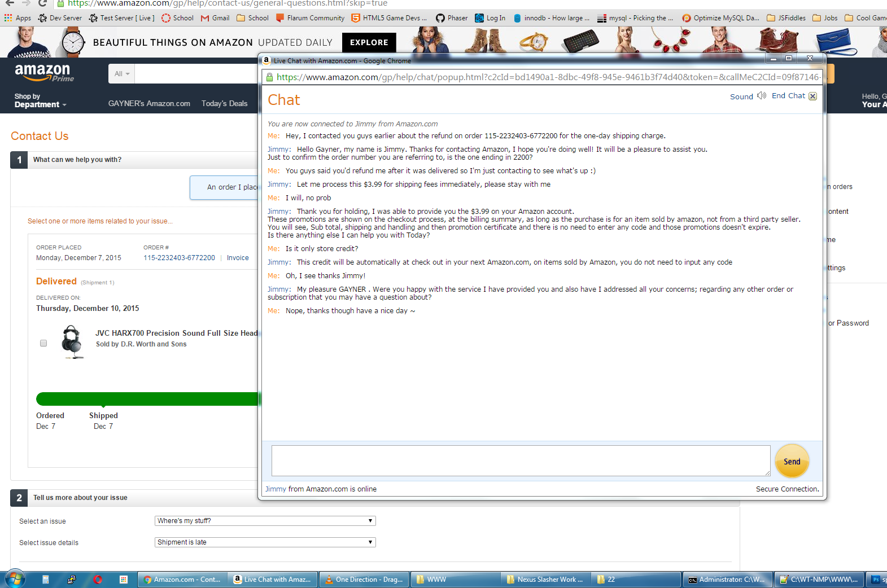Switch to the Amazon.com - Cont... Chrome taskbar tab
This screenshot has height=588, width=887.
pos(182,580)
